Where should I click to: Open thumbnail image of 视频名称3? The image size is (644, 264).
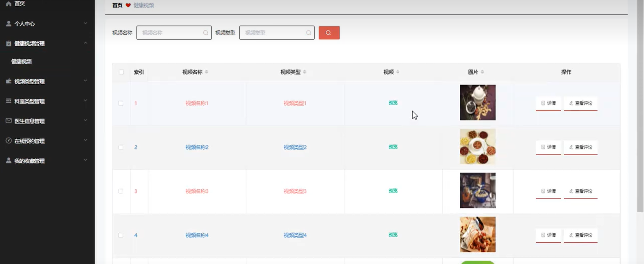(x=478, y=190)
